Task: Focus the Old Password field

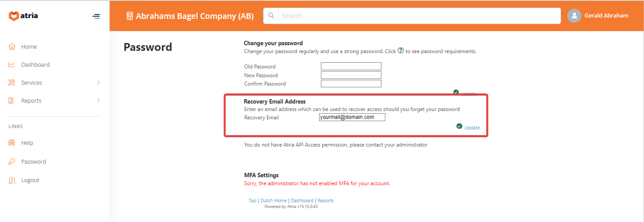Action: pos(351,66)
